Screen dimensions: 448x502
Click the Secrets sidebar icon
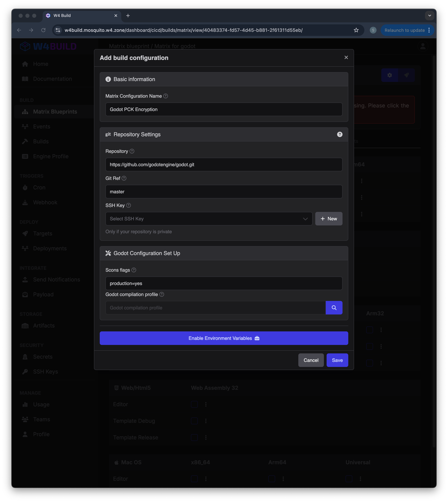click(x=25, y=357)
